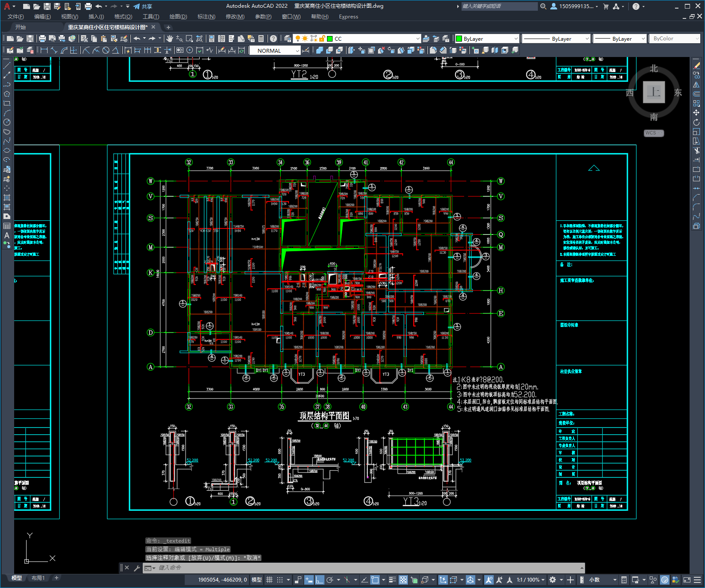Open the 1:1 / 100% annotation scale dropdown
The image size is (705, 588).
click(531, 580)
